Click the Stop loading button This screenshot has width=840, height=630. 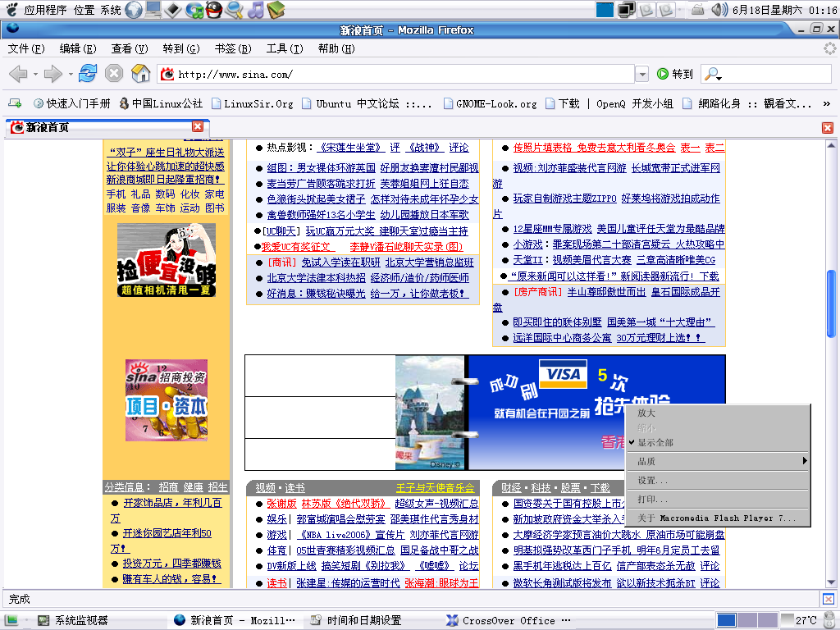point(113,73)
